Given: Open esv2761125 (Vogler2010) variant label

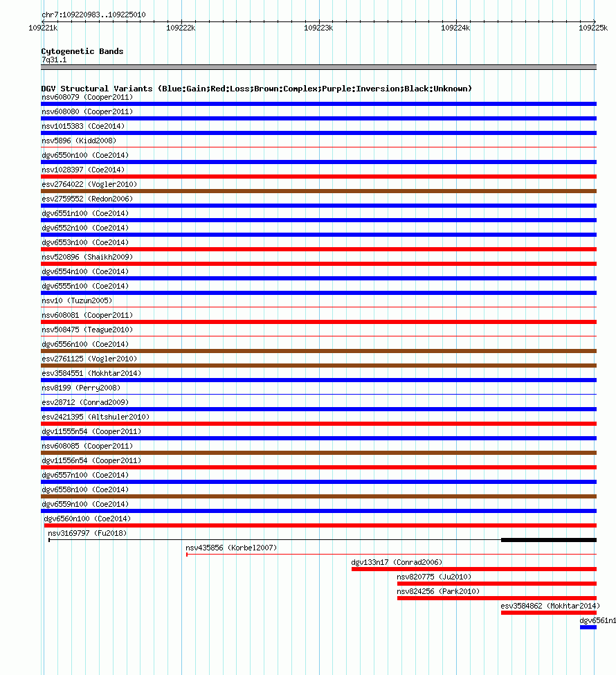Looking at the screenshot, I should [x=89, y=359].
